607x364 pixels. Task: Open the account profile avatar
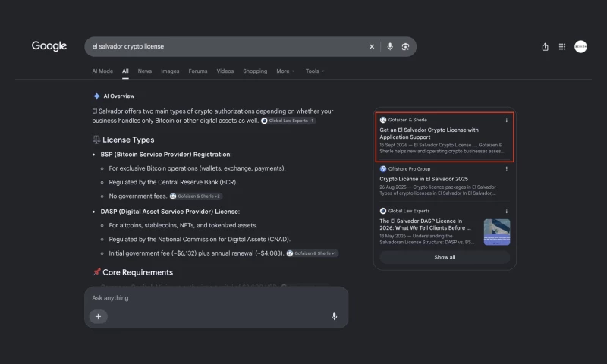click(580, 47)
